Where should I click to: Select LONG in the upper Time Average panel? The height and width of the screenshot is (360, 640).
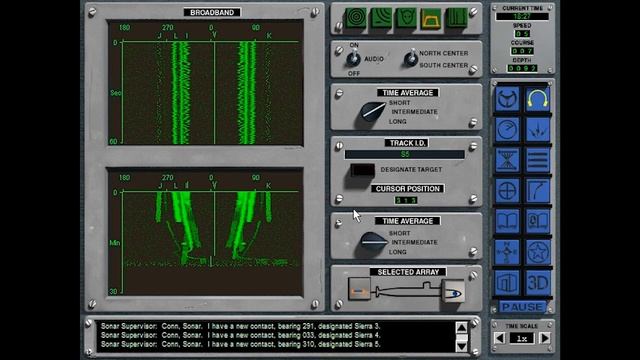[x=398, y=121]
